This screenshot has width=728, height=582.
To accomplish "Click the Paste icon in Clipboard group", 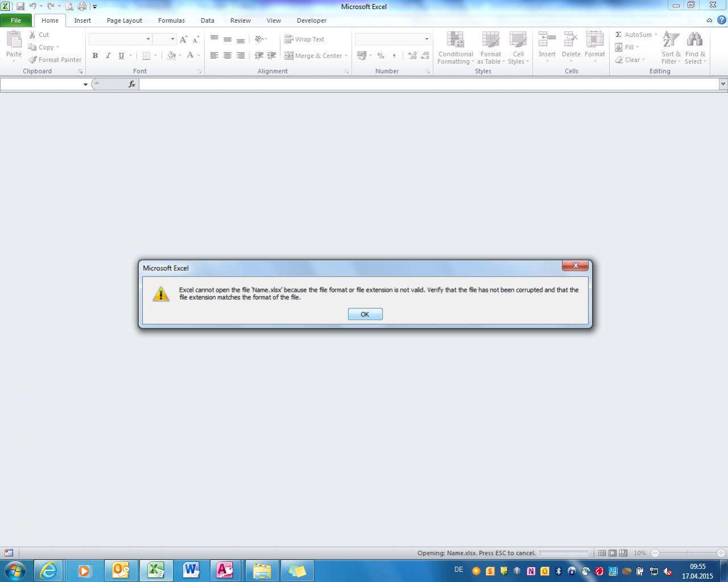I will pos(14,40).
